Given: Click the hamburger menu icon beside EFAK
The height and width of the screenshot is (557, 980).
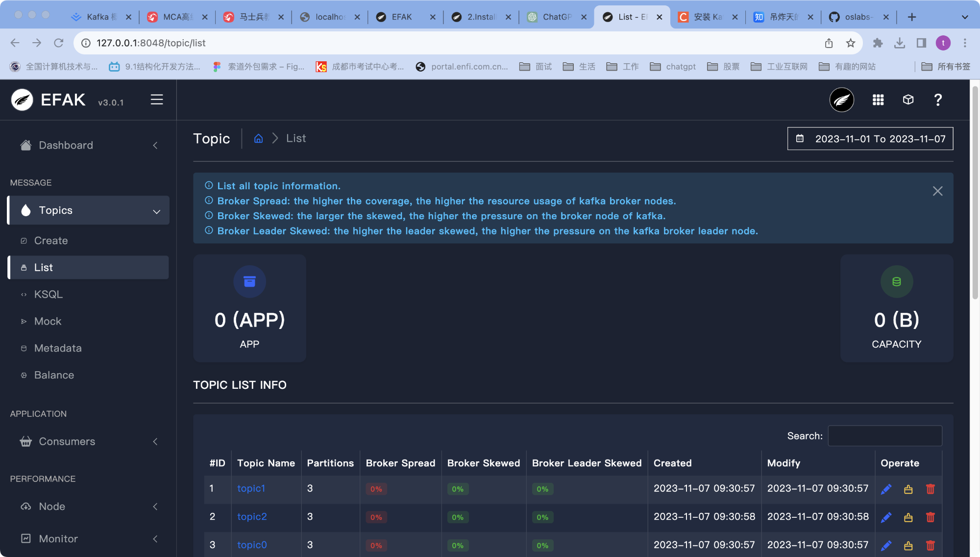Looking at the screenshot, I should tap(156, 100).
